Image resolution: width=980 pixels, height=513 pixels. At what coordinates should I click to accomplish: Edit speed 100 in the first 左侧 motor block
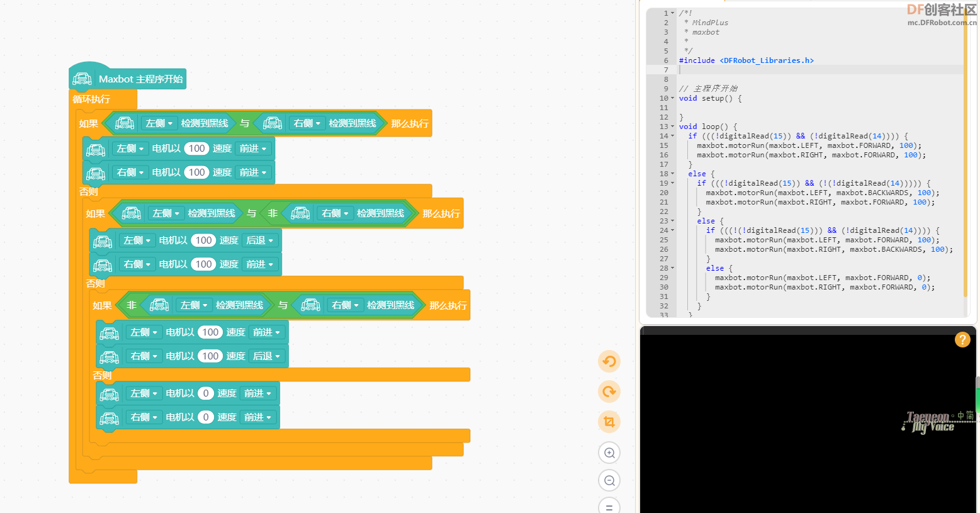pyautogui.click(x=197, y=149)
